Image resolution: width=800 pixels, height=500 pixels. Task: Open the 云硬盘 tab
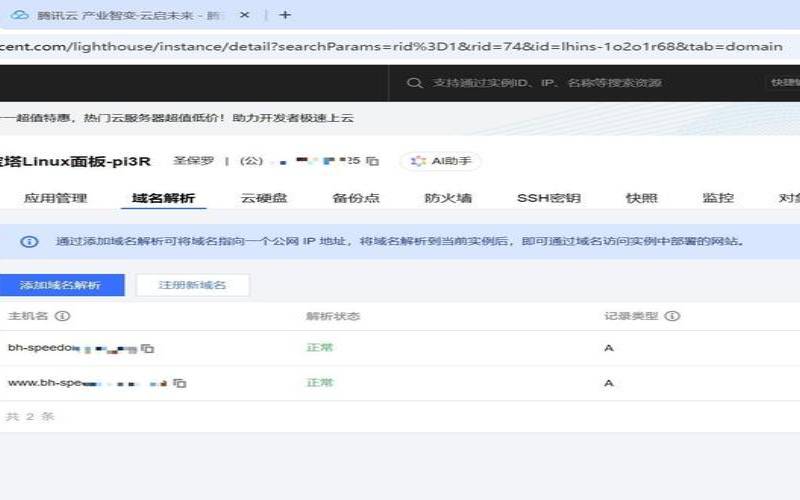264,198
